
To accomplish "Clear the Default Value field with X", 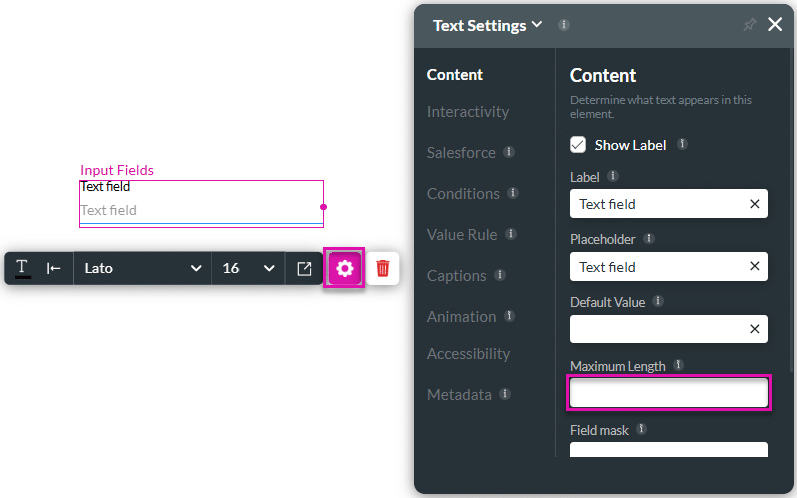I will tap(755, 329).
